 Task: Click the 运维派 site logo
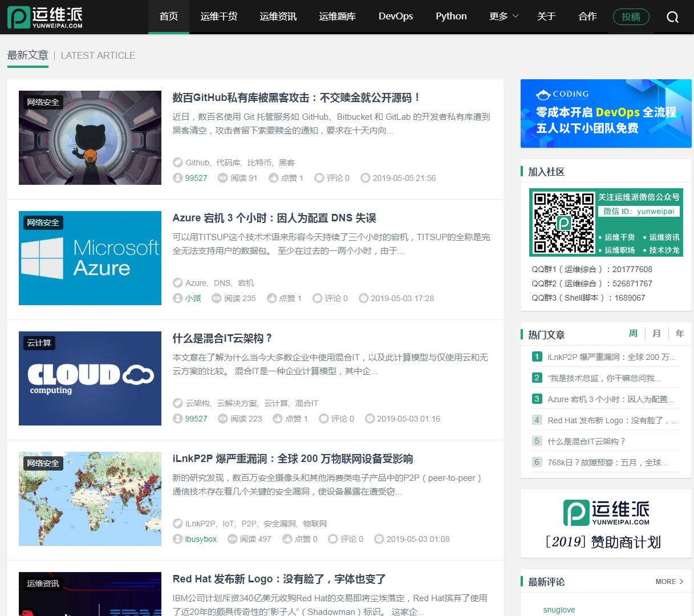point(46,17)
